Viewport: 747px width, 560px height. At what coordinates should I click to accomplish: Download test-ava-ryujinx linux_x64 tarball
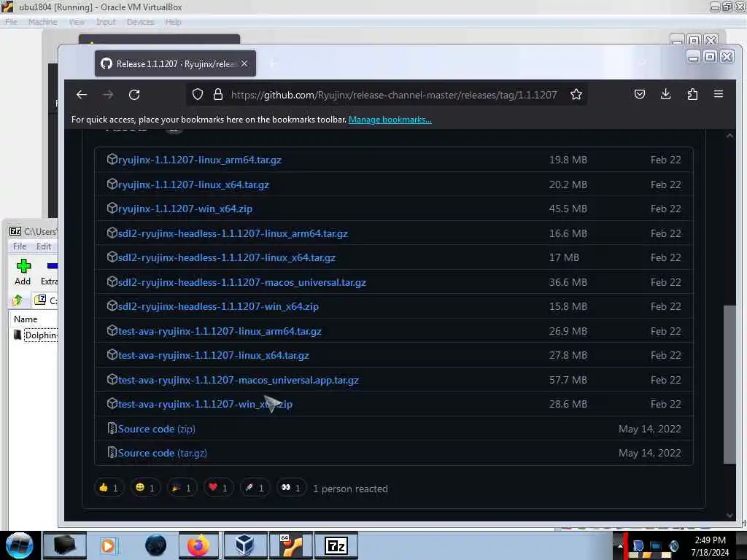tap(214, 355)
